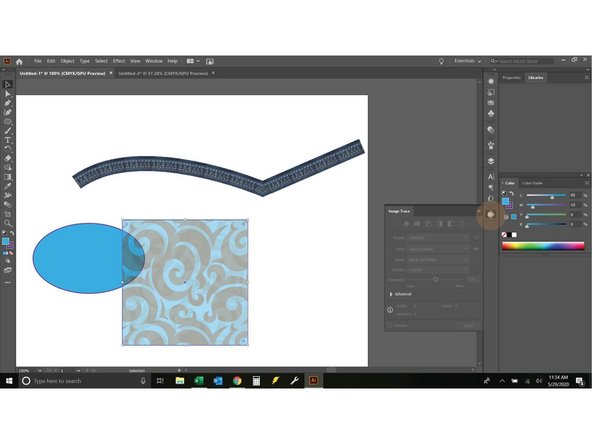Image resolution: width=592 pixels, height=444 pixels.
Task: Open the Palette dropdown in Image Trace
Action: coord(438,270)
